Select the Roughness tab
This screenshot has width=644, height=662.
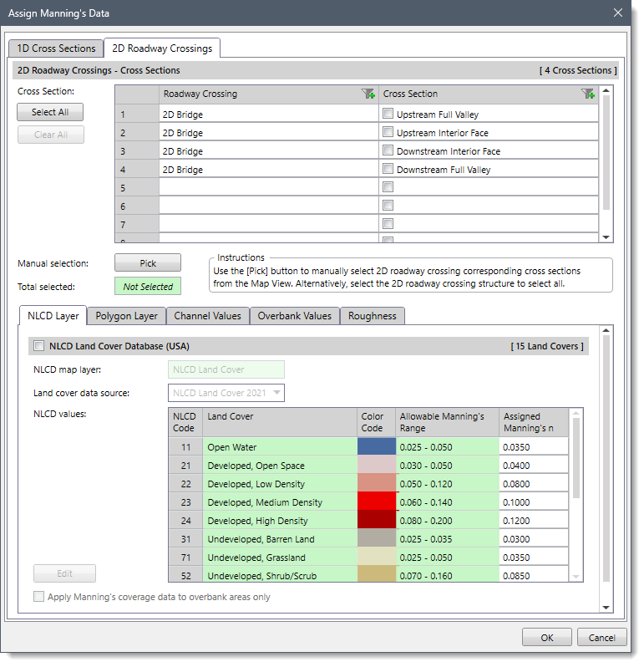coord(373,316)
